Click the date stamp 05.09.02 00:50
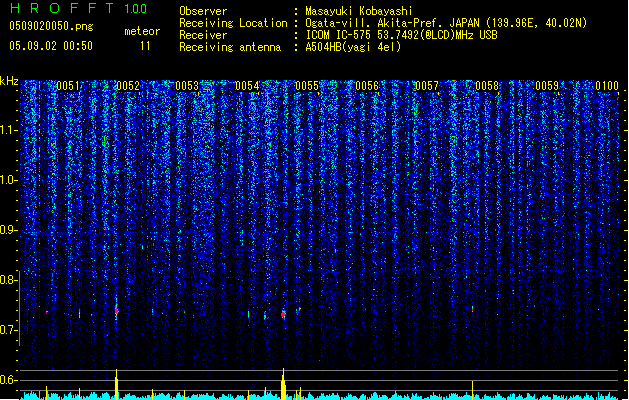The width and height of the screenshot is (629, 400). point(51,46)
